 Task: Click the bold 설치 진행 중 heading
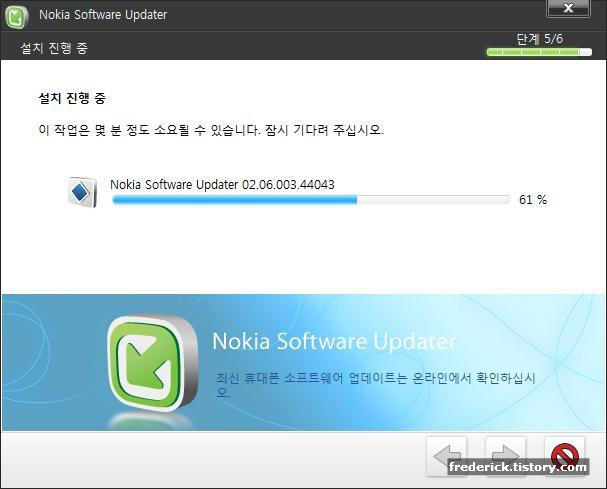[x=72, y=98]
